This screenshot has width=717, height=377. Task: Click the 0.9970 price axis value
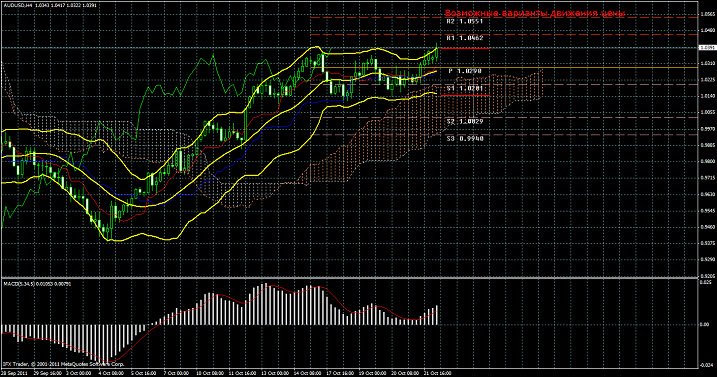707,129
